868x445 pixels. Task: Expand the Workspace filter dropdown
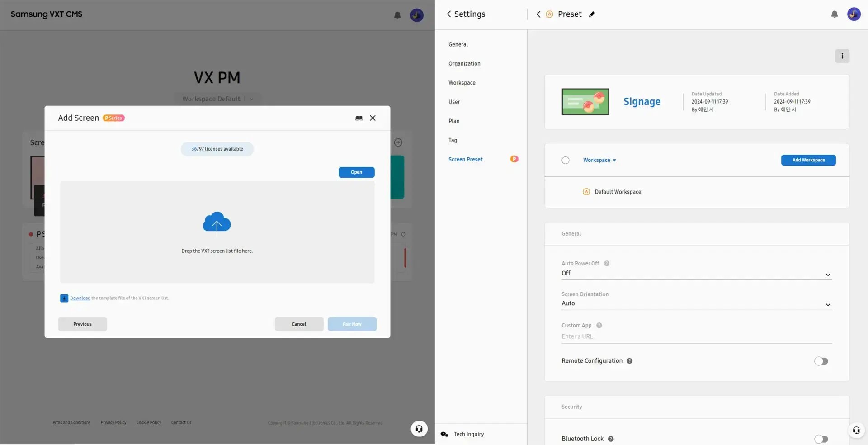(x=599, y=160)
